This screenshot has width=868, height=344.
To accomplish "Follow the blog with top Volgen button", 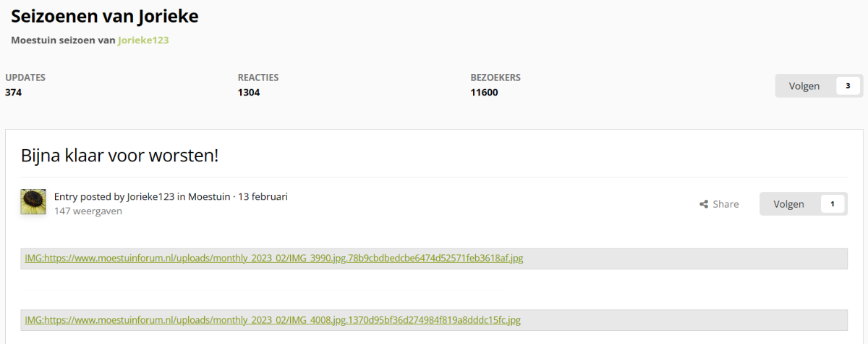I will (x=804, y=86).
